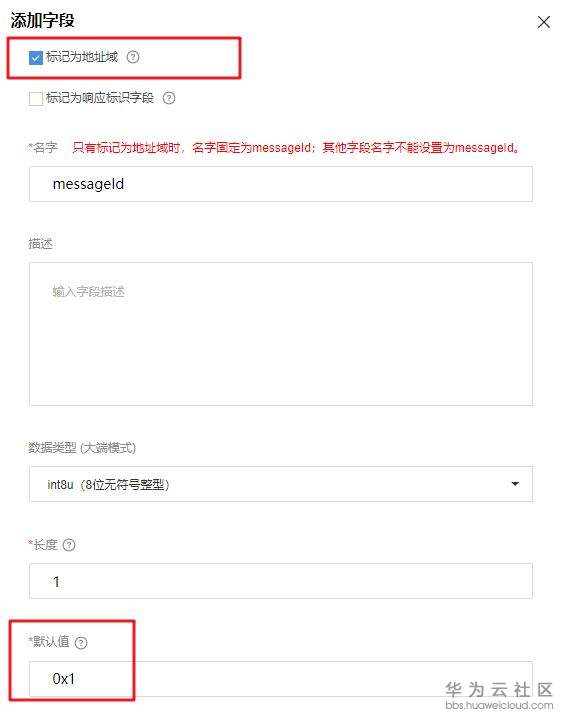
Task: Open the int8u data type dropdown
Action: pos(281,484)
